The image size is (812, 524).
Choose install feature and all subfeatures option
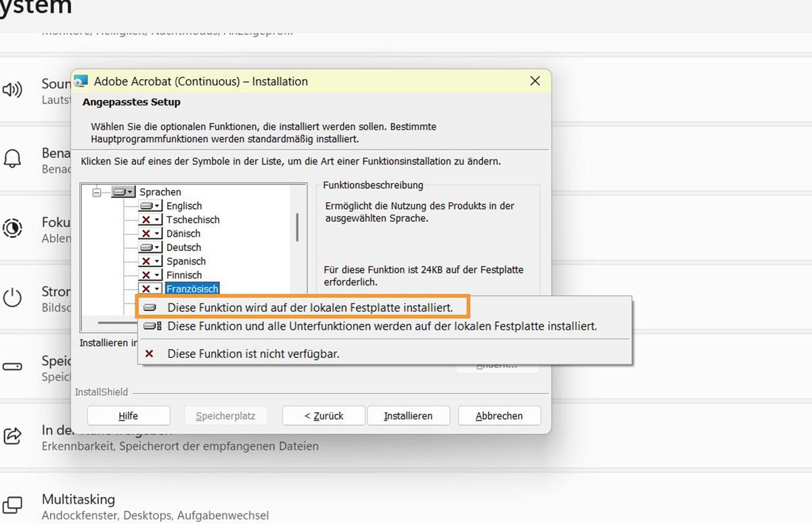coord(384,326)
